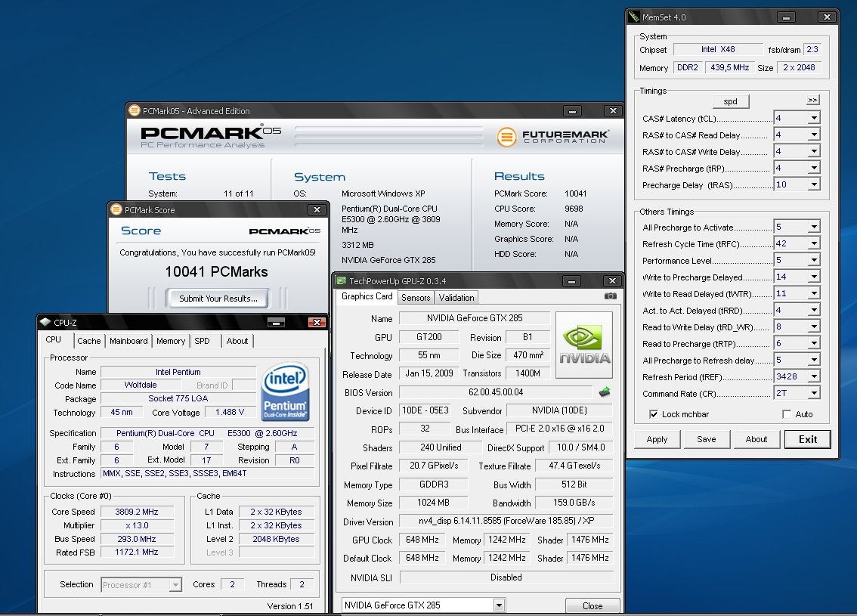857x616 pixels.
Task: Click Bandwidth value 159.0 GB/s
Action: point(574,503)
